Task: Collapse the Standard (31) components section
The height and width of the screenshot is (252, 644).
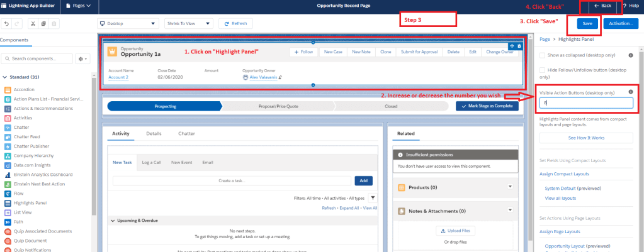Action: coord(4,77)
